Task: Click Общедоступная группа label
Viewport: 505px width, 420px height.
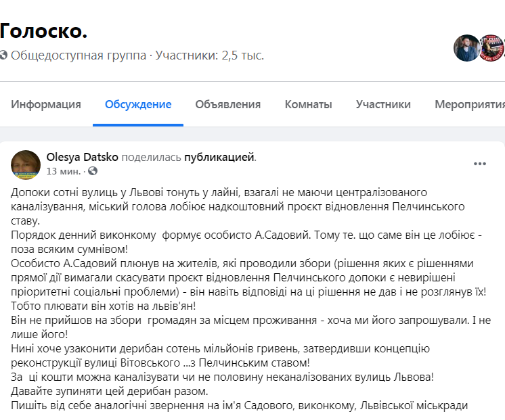Action: click(x=79, y=55)
